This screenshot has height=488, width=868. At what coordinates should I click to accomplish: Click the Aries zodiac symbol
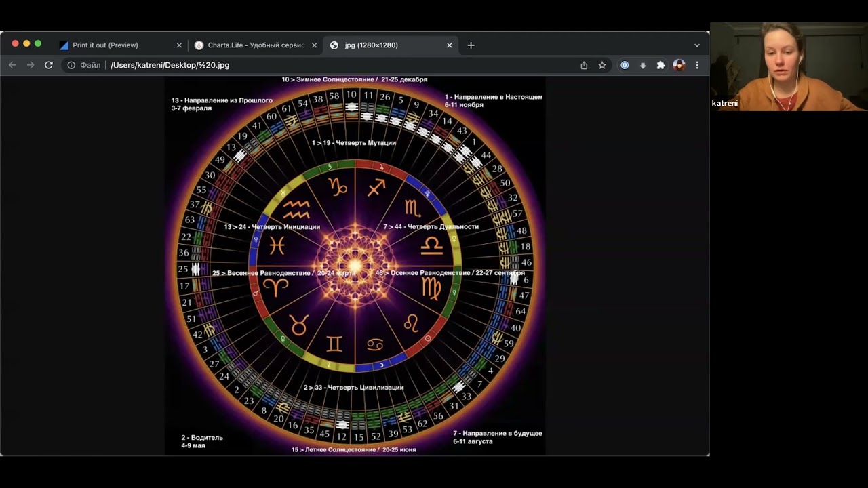(276, 287)
